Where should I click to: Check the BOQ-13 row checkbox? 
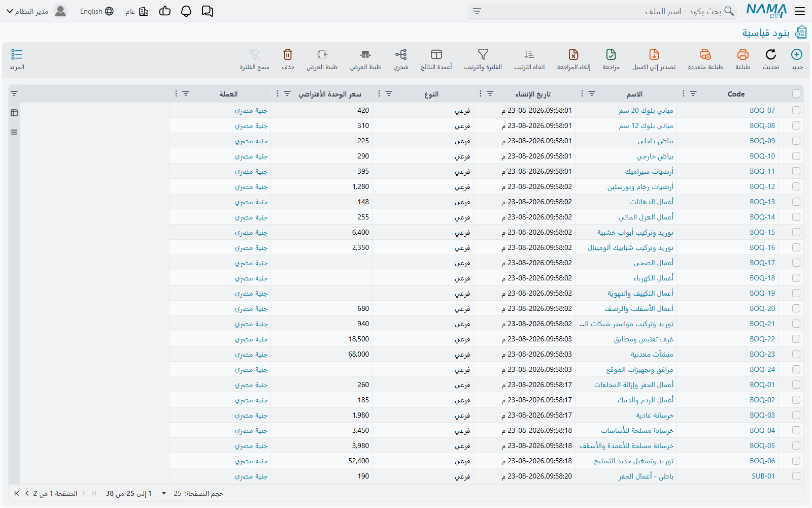(x=796, y=202)
